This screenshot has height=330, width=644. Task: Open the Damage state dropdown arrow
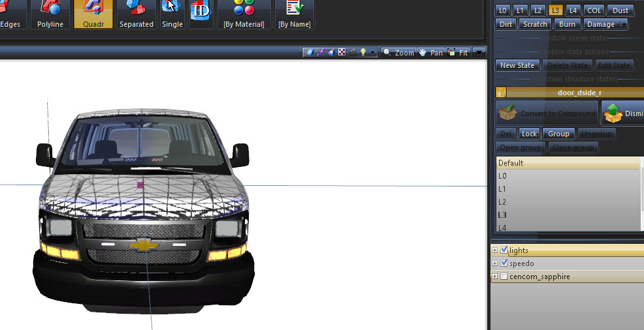624,24
